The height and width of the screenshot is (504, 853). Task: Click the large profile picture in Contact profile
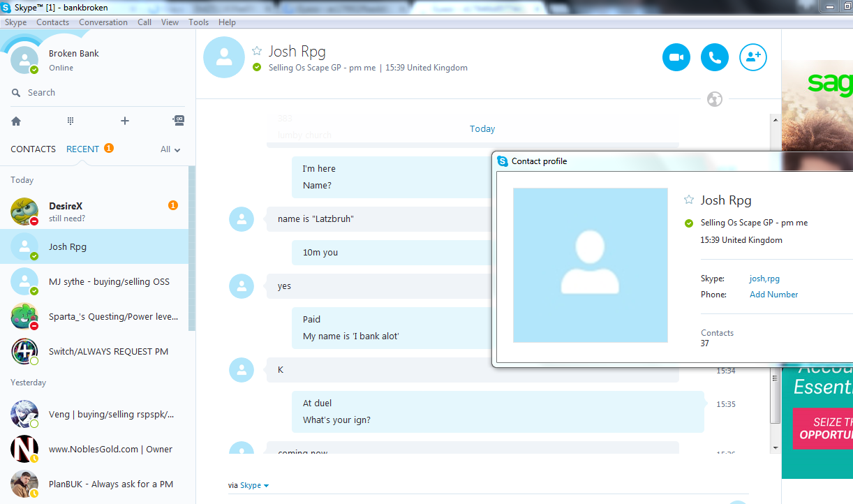591,265
